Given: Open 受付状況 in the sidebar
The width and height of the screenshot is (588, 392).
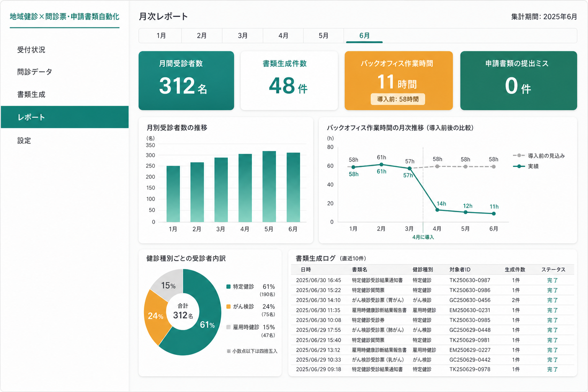Looking at the screenshot, I should [x=64, y=50].
